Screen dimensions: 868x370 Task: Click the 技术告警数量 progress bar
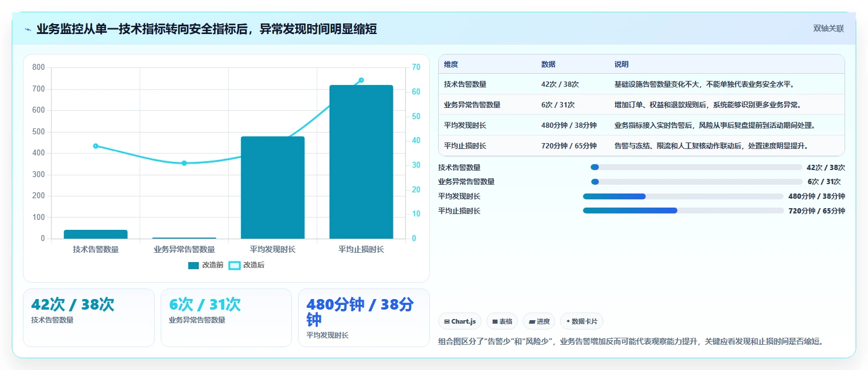(696, 167)
